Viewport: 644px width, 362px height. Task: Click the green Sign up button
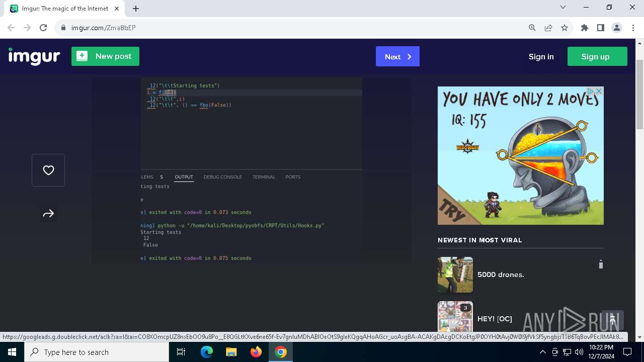pyautogui.click(x=597, y=57)
